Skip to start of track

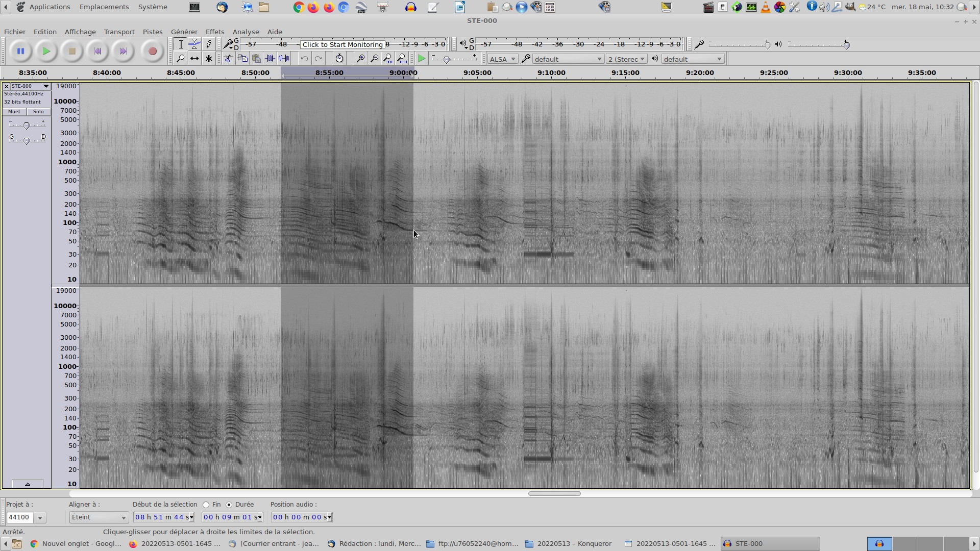(x=97, y=51)
